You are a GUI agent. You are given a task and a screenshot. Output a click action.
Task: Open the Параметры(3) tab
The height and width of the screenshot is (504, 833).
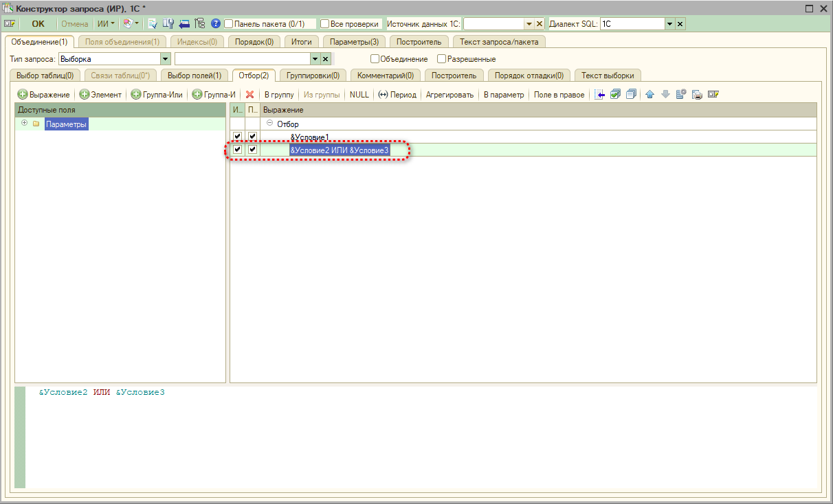tap(354, 42)
